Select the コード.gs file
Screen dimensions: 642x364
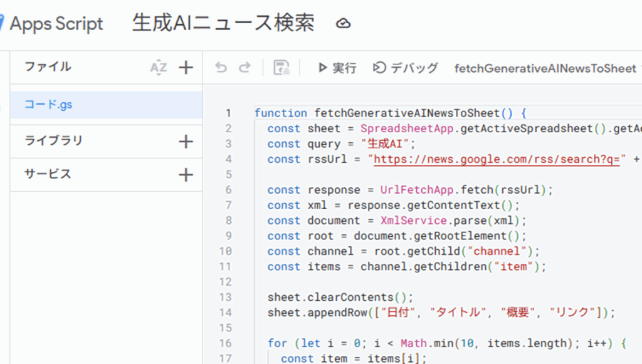(48, 105)
